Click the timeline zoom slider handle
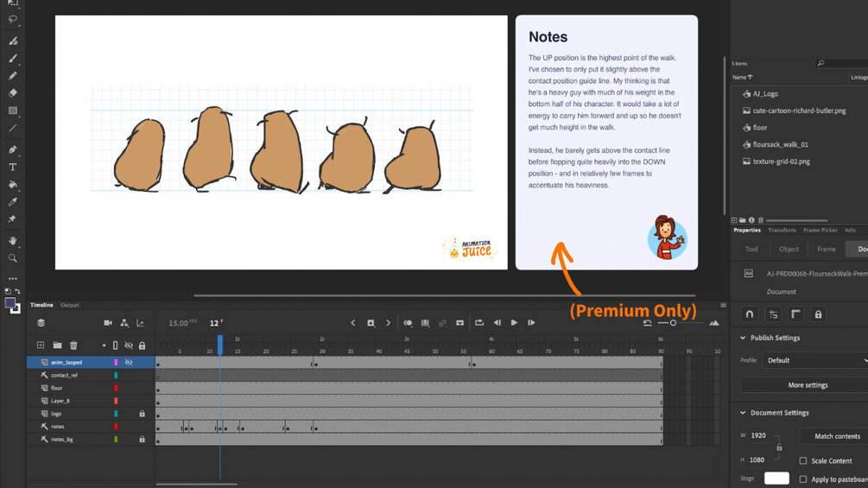The image size is (868, 488). pos(673,322)
